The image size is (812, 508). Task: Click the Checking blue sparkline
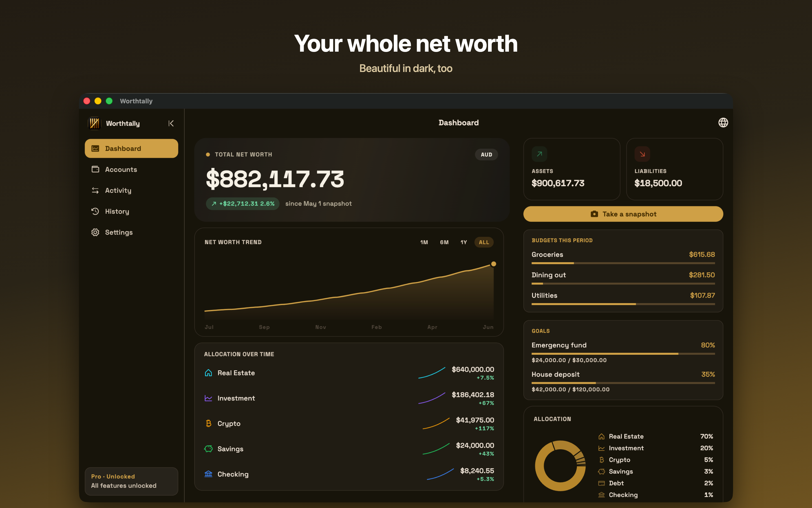click(440, 474)
